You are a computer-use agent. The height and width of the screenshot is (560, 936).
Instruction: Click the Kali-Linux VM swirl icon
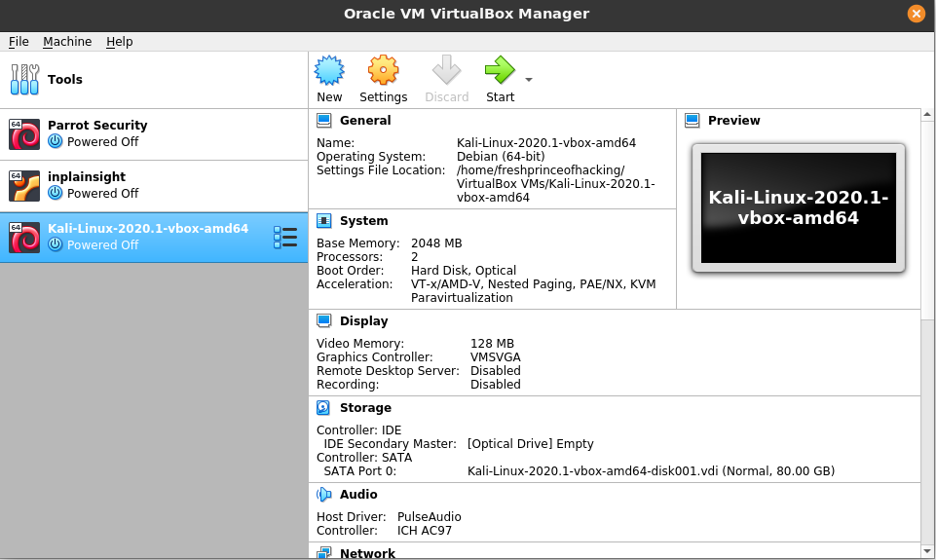coord(24,237)
